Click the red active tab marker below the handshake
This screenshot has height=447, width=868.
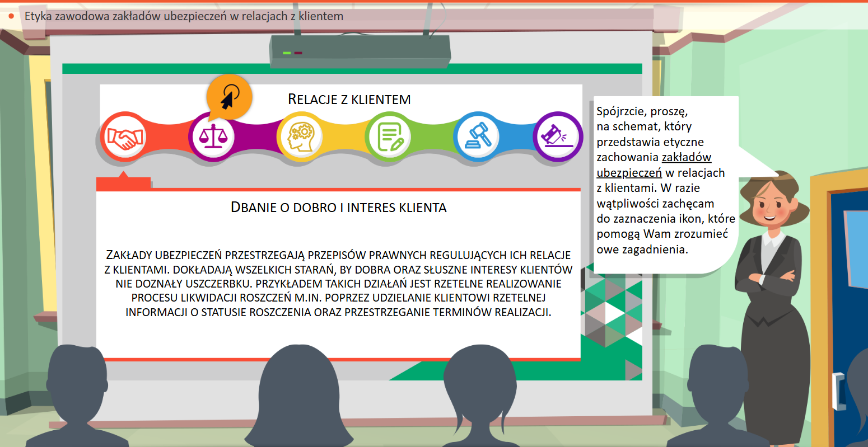pos(123,183)
